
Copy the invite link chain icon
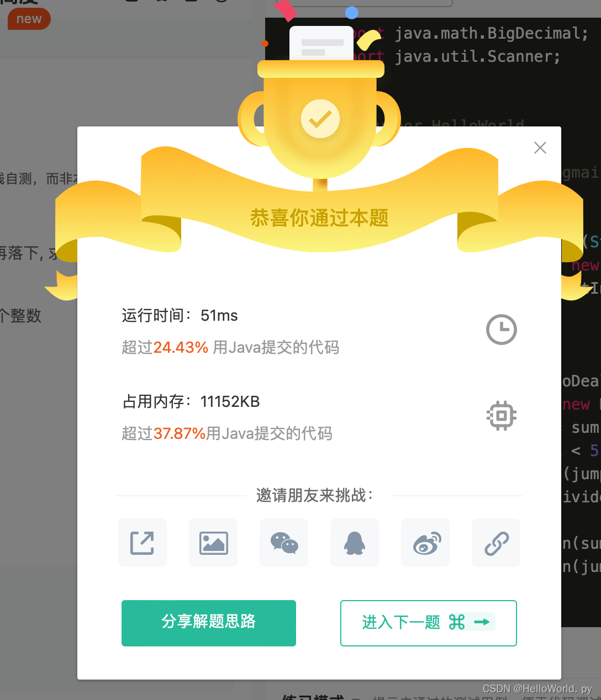point(496,543)
